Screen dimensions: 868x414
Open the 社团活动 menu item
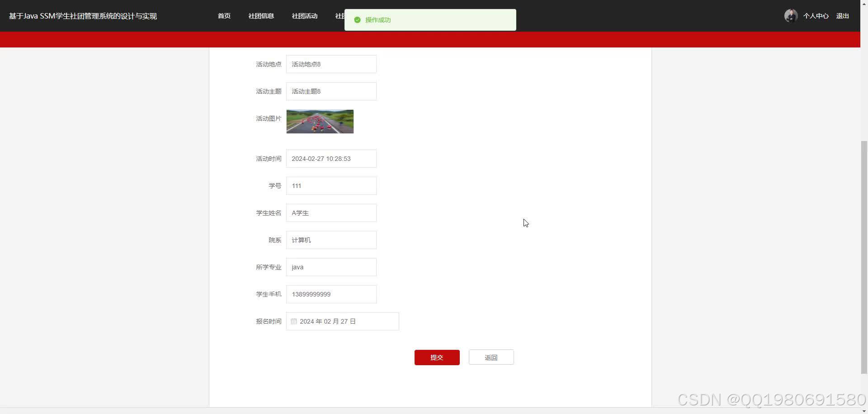click(304, 16)
